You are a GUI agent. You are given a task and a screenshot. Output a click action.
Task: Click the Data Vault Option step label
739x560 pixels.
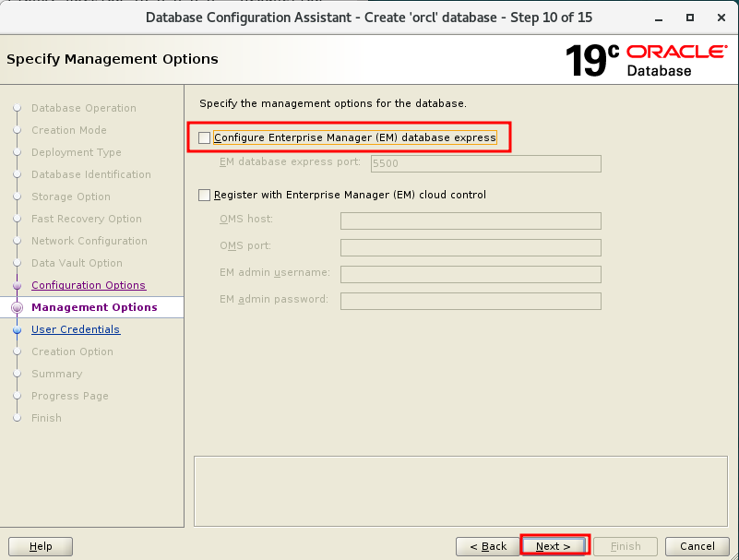(77, 263)
